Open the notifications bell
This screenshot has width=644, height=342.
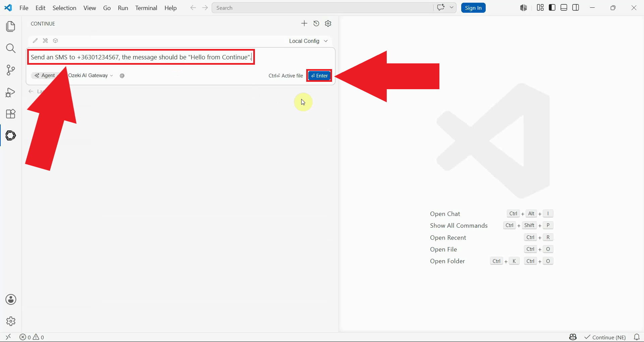coord(637,337)
